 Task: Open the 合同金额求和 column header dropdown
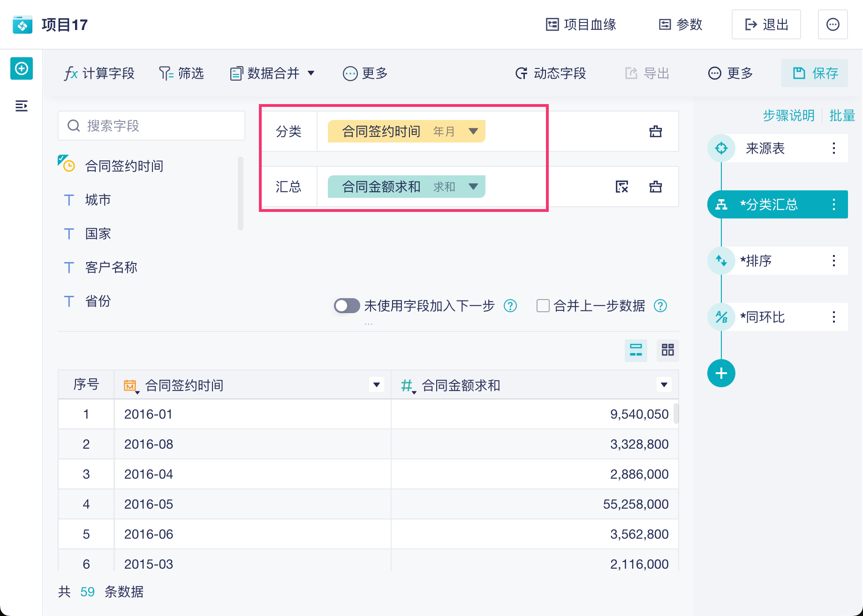click(x=664, y=385)
